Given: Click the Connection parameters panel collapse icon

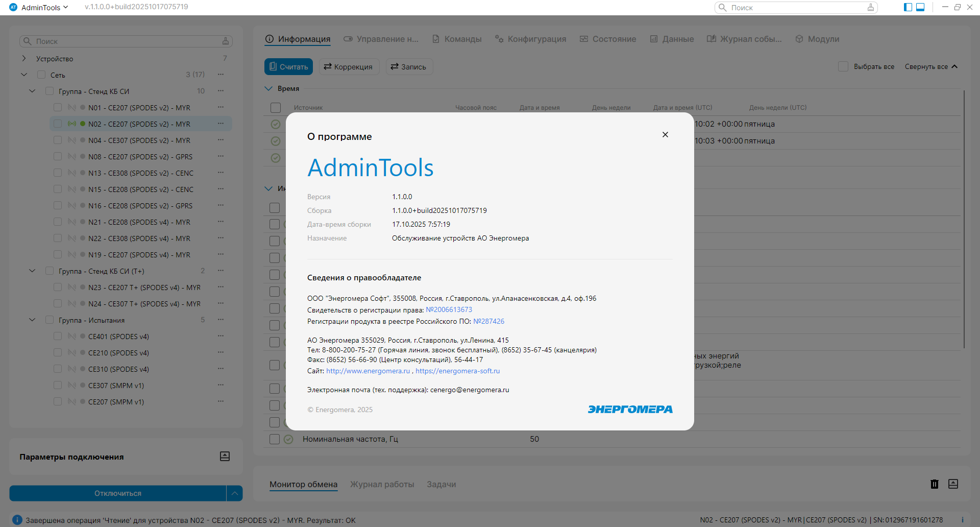Looking at the screenshot, I should click(225, 457).
